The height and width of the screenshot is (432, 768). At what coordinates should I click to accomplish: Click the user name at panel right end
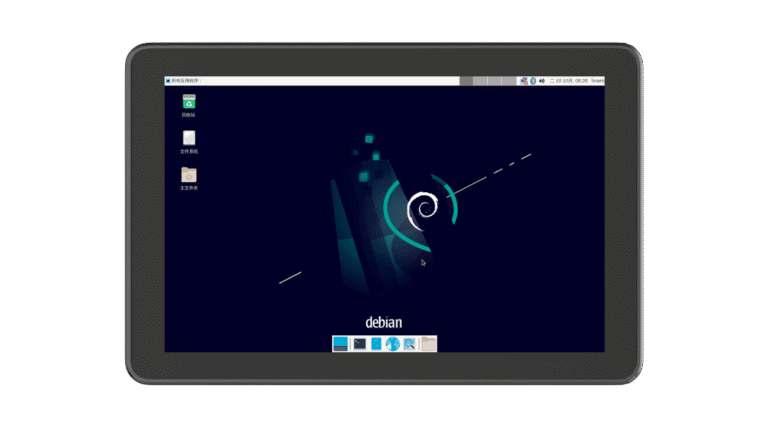598,81
